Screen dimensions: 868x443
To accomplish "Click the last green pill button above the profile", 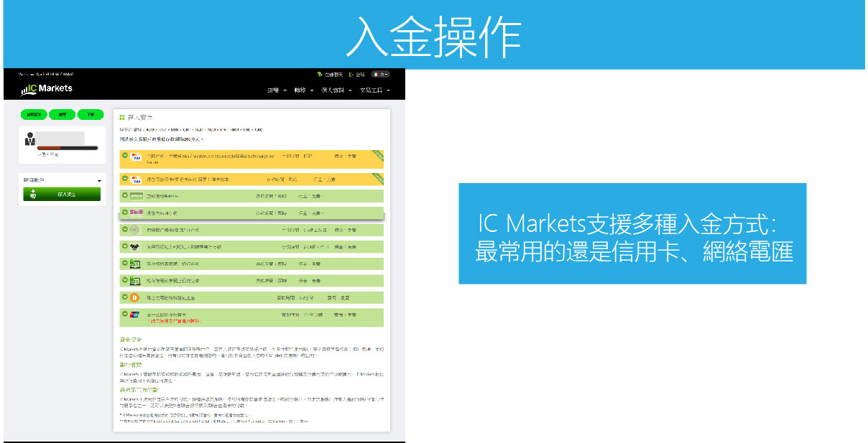I will point(91,114).
